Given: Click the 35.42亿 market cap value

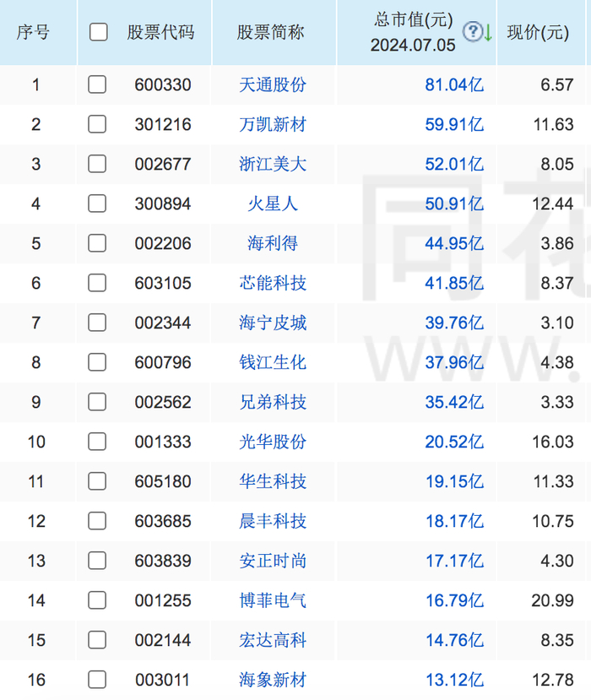Looking at the screenshot, I should pos(454,402).
